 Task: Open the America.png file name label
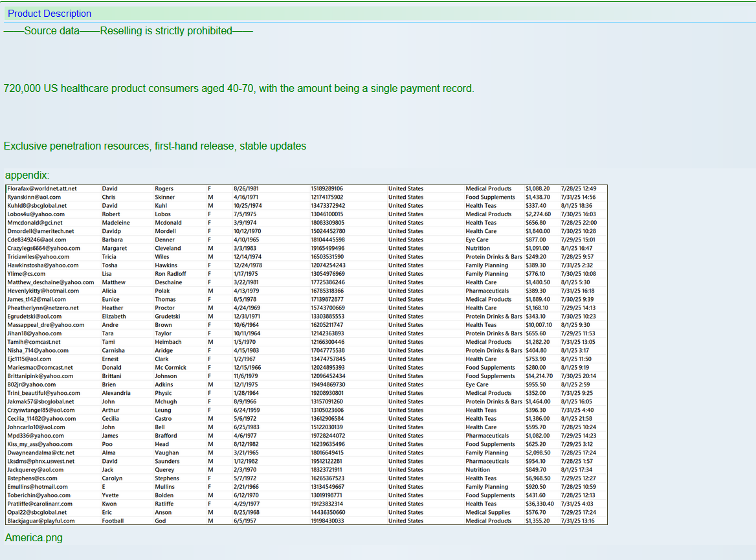click(34, 537)
